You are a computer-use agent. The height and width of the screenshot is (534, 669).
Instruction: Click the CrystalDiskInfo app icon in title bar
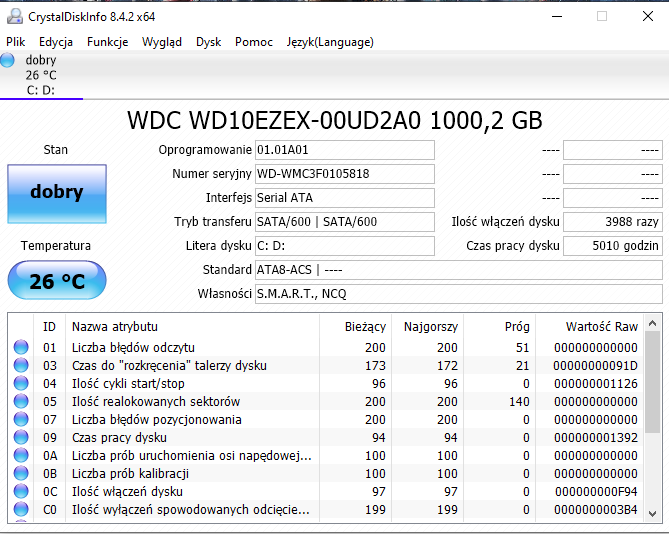[15, 16]
